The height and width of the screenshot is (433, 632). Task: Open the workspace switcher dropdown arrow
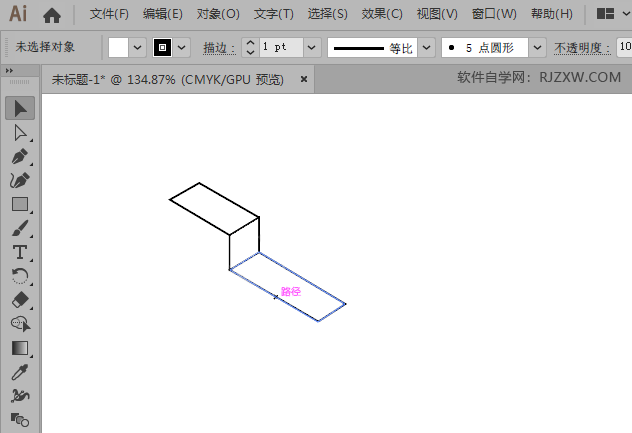coord(626,14)
